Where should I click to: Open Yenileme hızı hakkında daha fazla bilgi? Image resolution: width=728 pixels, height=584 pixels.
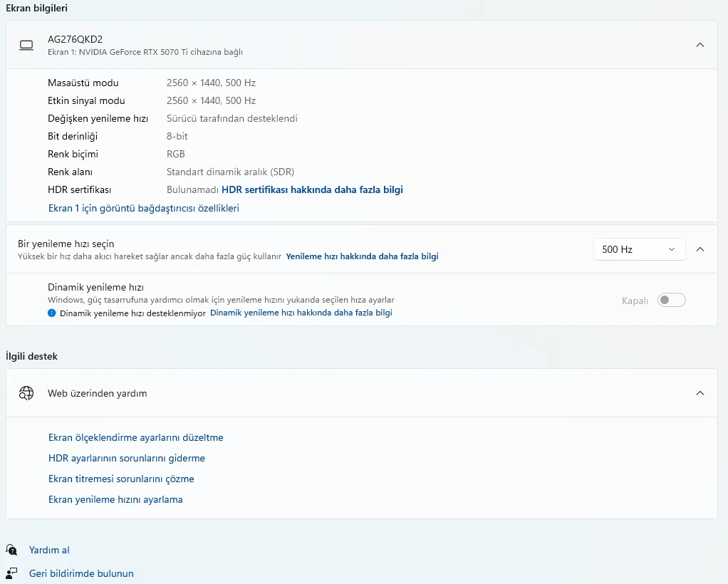pyautogui.click(x=362, y=256)
